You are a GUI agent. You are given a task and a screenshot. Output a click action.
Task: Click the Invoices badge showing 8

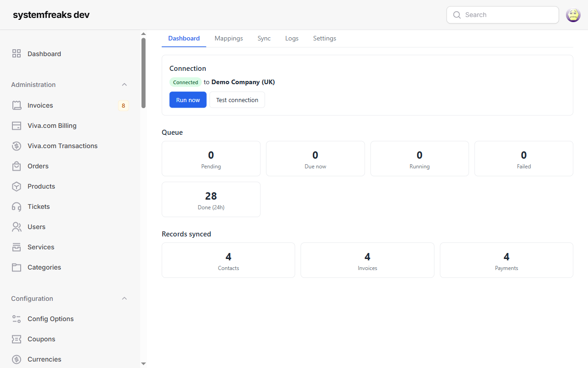click(123, 105)
